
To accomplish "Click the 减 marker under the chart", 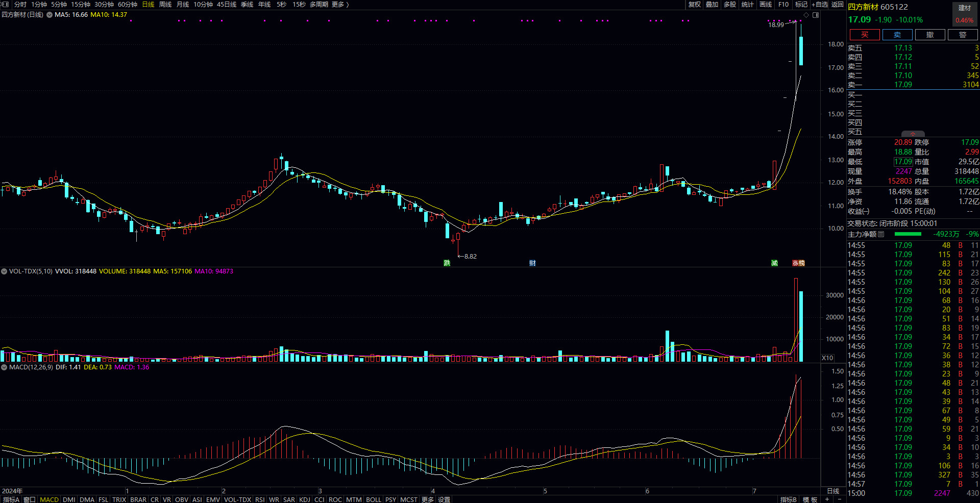I will pos(774,263).
